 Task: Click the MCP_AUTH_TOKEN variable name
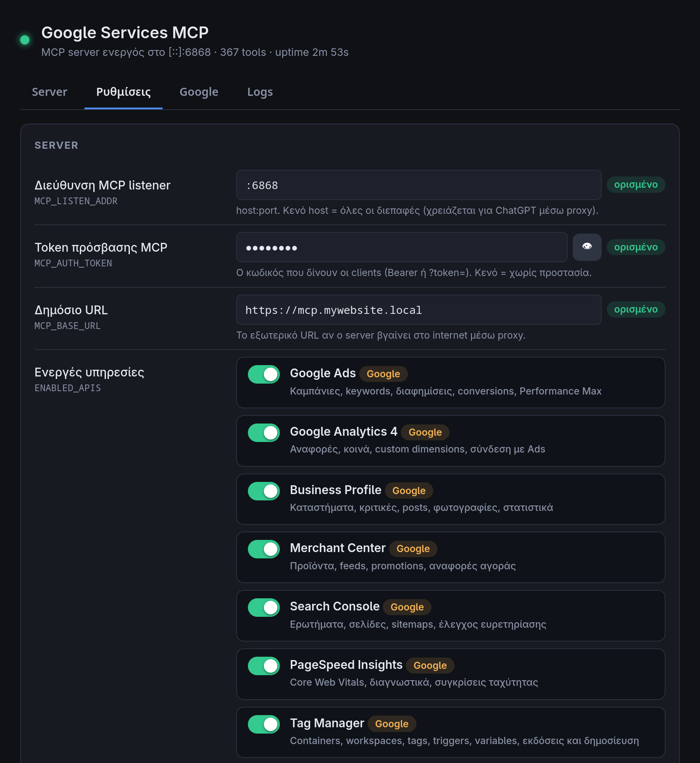(x=73, y=263)
